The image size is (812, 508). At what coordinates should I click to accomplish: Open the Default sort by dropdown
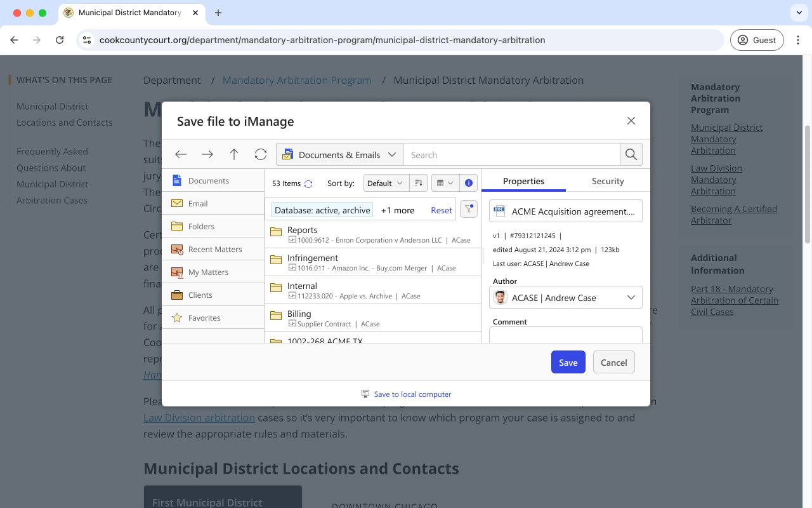pyautogui.click(x=386, y=183)
